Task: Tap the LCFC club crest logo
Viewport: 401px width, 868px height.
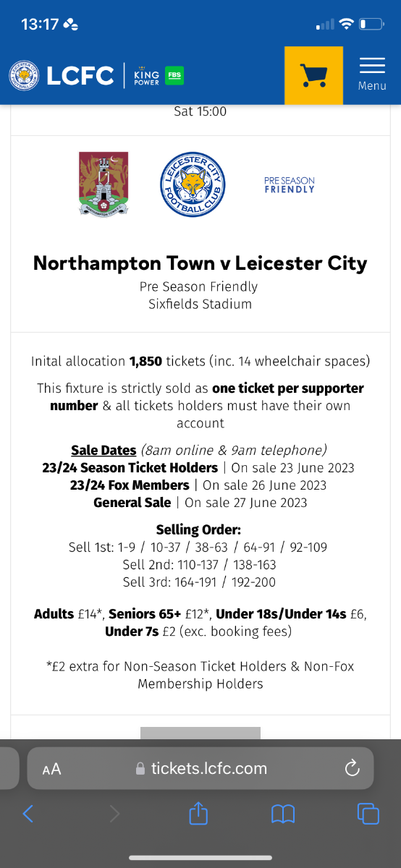Action: point(25,75)
